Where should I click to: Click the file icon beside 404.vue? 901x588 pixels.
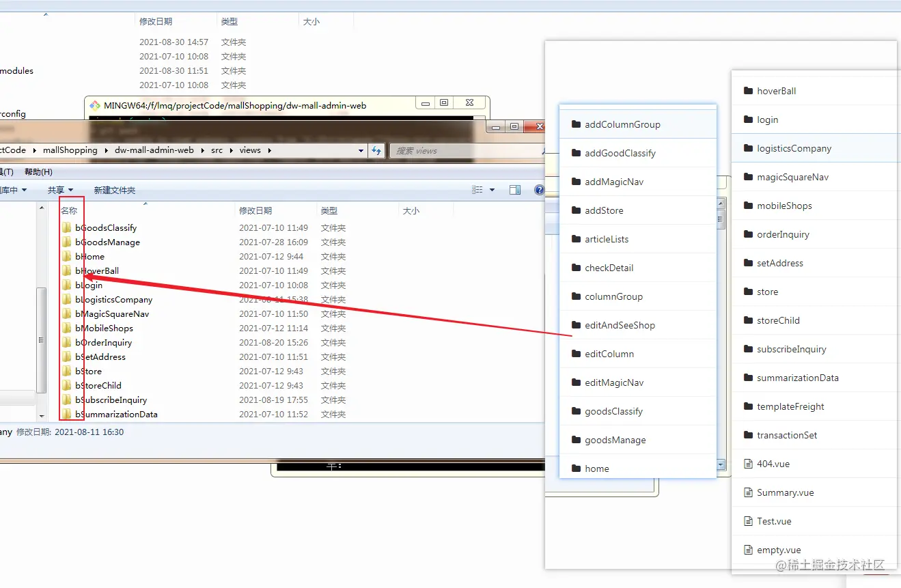747,464
